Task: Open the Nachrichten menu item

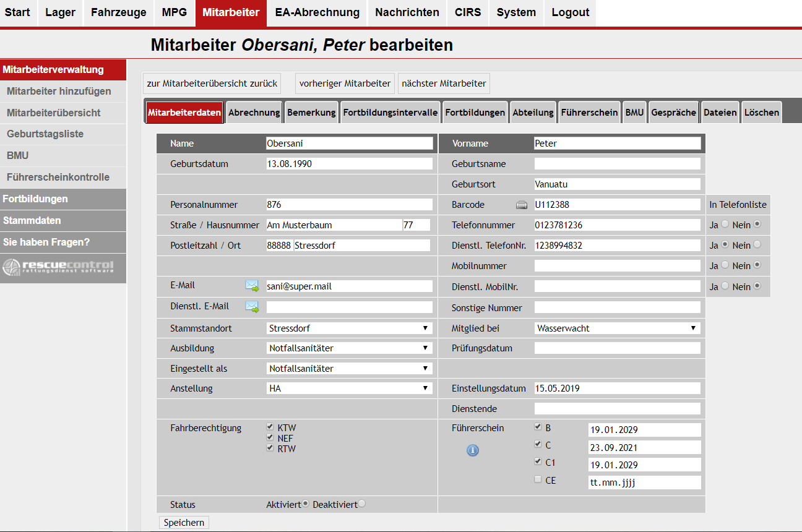Action: [407, 12]
